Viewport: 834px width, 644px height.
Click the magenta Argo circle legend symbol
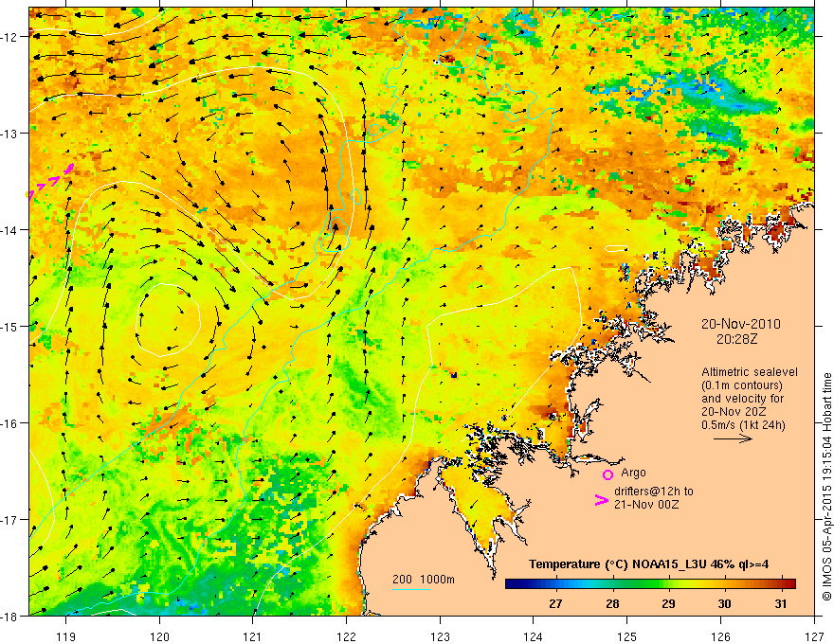point(607,474)
